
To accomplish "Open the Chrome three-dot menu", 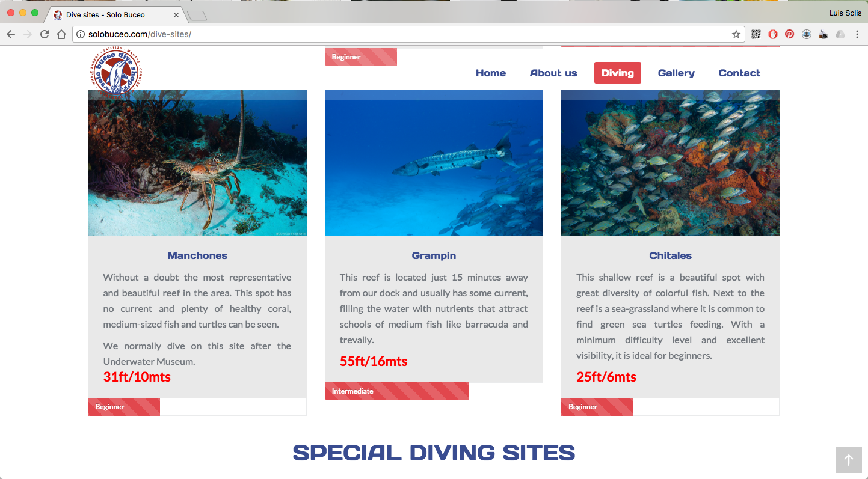I will coord(857,34).
